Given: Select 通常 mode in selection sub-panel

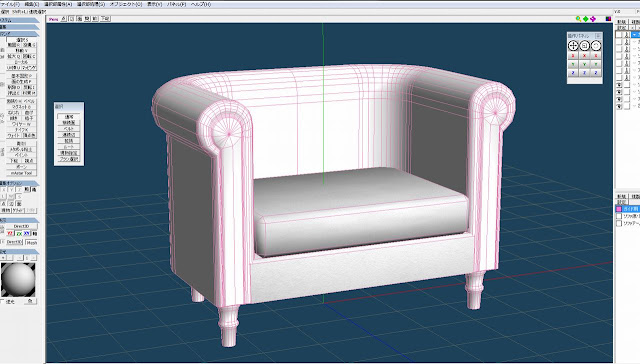Looking at the screenshot, I should coord(69,117).
